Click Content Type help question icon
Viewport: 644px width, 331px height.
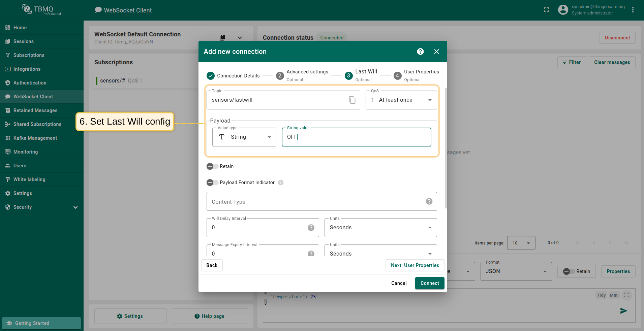tap(429, 201)
